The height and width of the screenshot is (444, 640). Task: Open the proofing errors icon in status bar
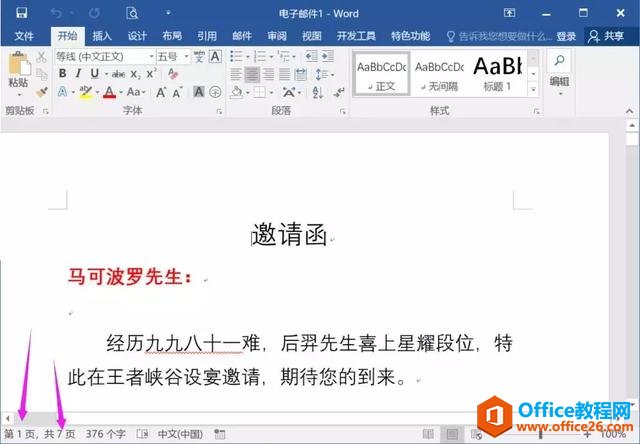tap(142, 434)
